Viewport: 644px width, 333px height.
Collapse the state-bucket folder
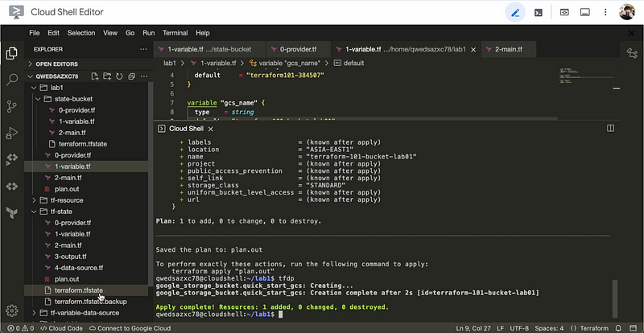pos(38,99)
